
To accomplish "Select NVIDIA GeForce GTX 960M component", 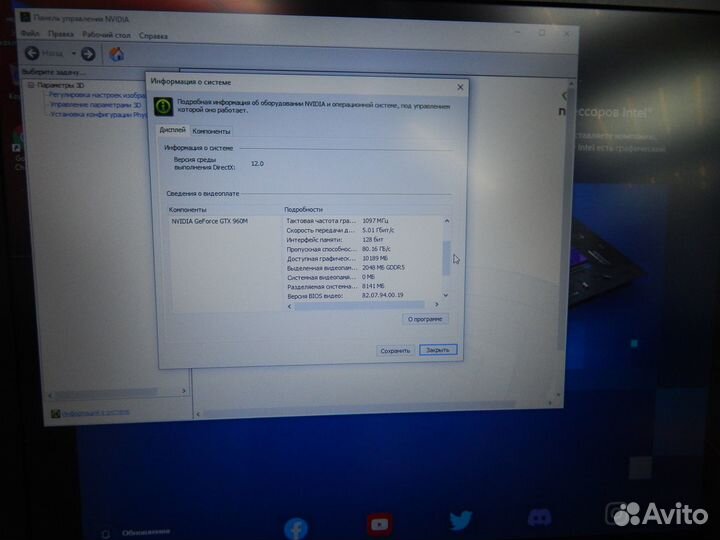I will tap(209, 221).
